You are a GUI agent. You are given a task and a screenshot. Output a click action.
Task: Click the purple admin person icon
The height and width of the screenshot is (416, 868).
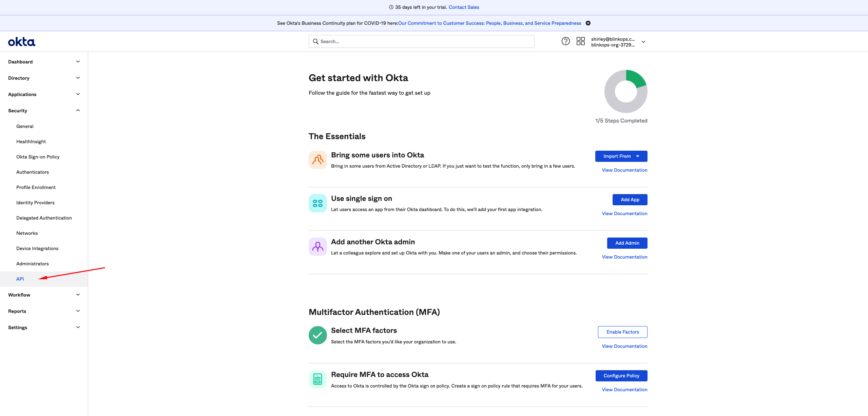point(317,247)
